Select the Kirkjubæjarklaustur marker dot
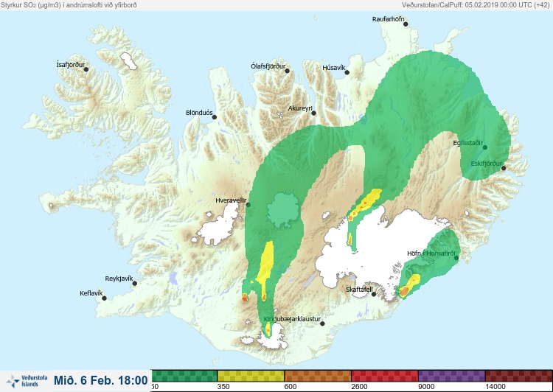Image resolution: width=553 pixels, height=392 pixels. coord(322,323)
